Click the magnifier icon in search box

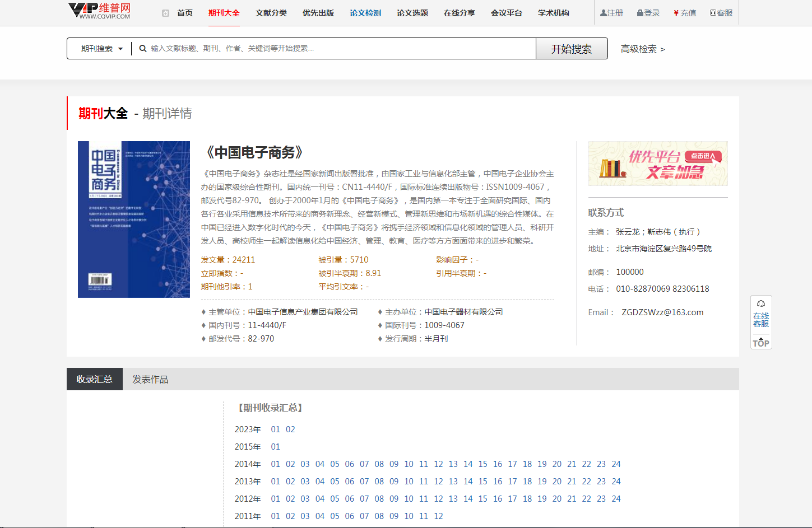coord(143,49)
